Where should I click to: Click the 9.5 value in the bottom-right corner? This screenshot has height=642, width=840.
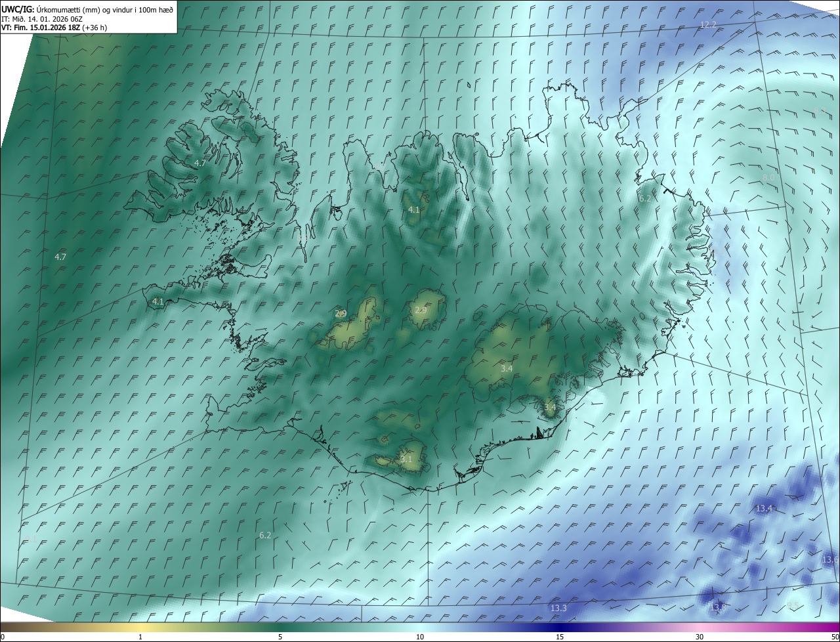793,605
